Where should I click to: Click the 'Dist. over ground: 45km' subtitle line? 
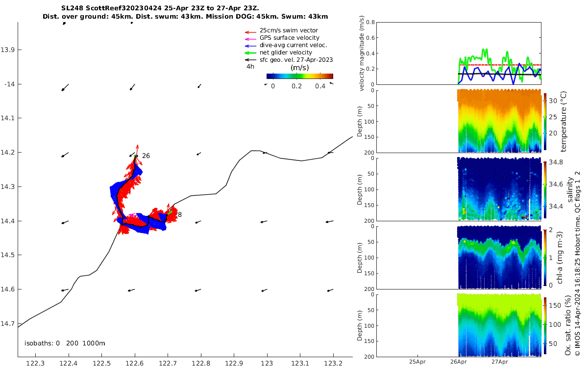pos(185,16)
